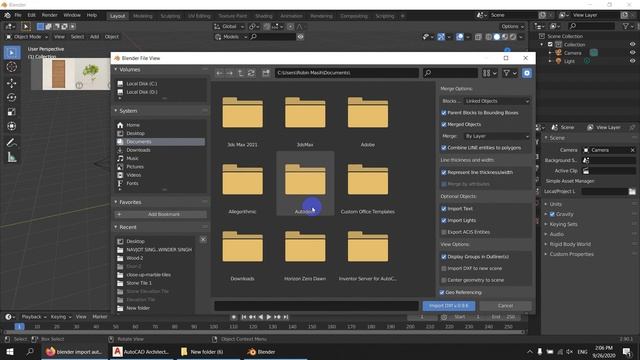Screen dimensions: 640x360
Task: Go back with the file browser back arrow
Action: click(x=220, y=73)
